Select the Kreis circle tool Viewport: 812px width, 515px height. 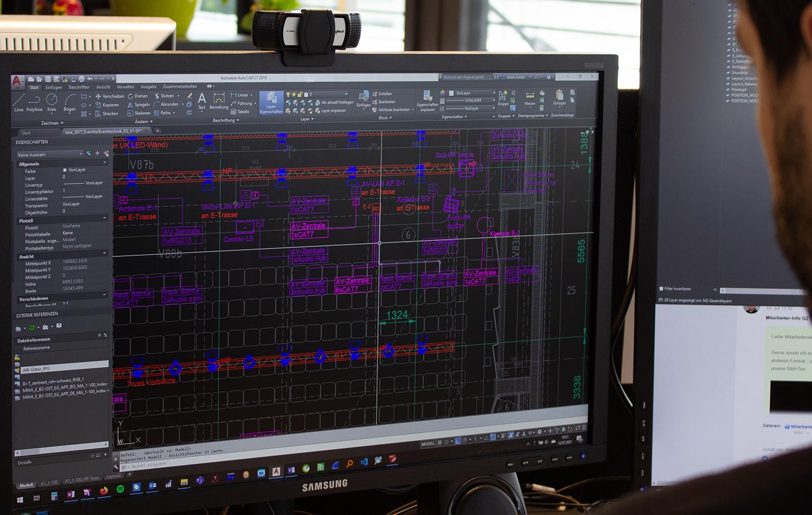[52, 103]
